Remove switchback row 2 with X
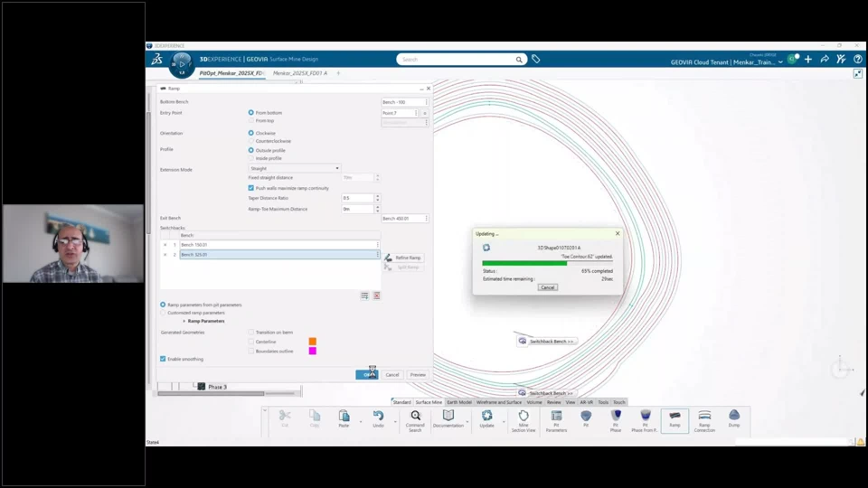This screenshot has width=868, height=488. 165,255
